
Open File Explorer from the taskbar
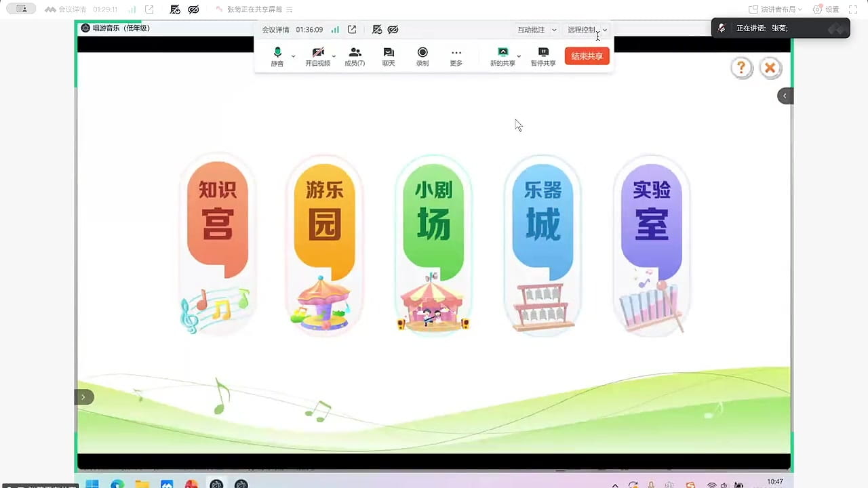[x=142, y=484]
